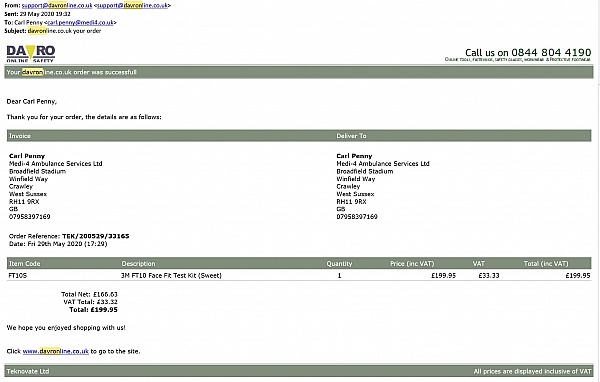Image resolution: width=600 pixels, height=382 pixels.
Task: Open the support@davronline.co.uk link in angle brackets
Action: tap(132, 5)
